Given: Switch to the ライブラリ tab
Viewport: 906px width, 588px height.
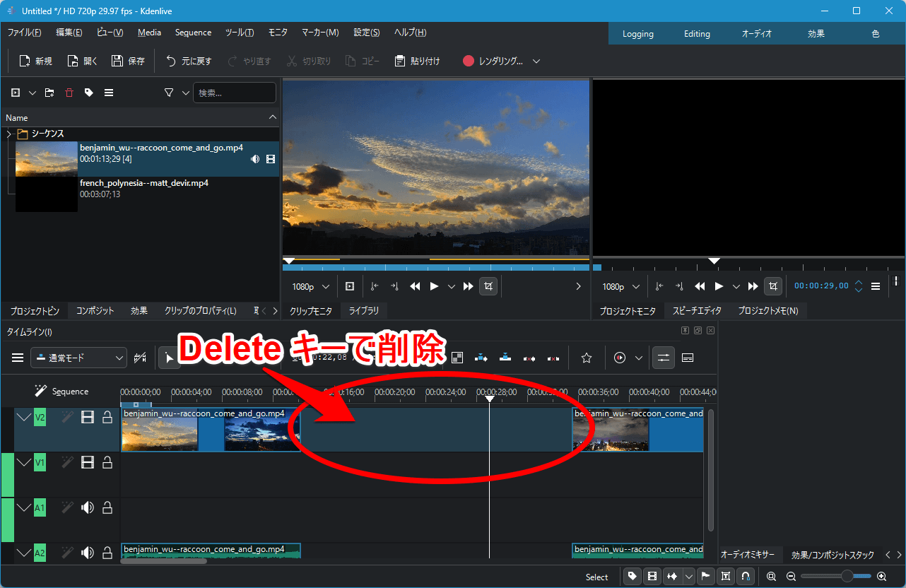Looking at the screenshot, I should pyautogui.click(x=363, y=311).
